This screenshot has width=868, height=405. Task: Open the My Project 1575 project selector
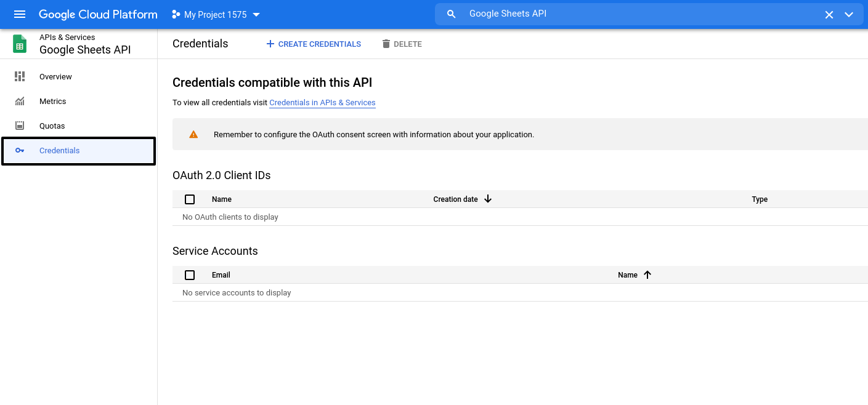point(216,15)
